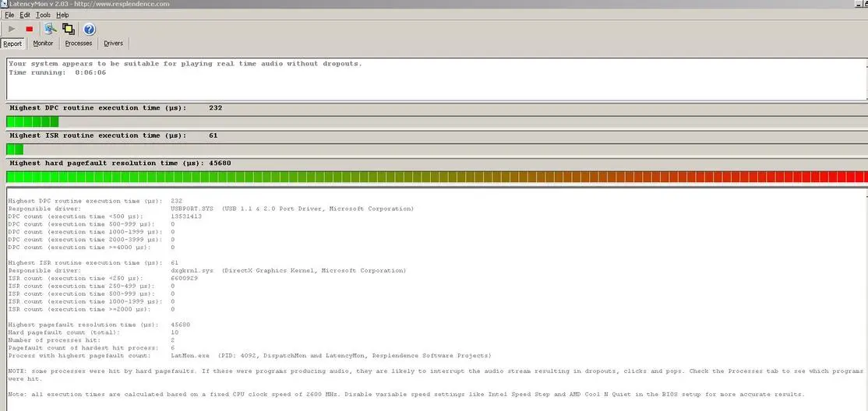Click 'Pagefault count of hardest hit process' row
Screen dimensions: 868x411
pos(91,348)
